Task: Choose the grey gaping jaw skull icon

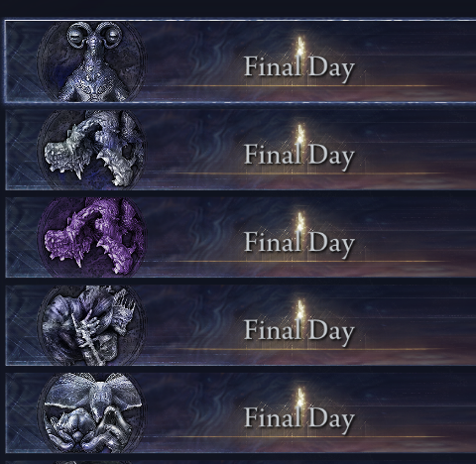Action: [x=91, y=150]
